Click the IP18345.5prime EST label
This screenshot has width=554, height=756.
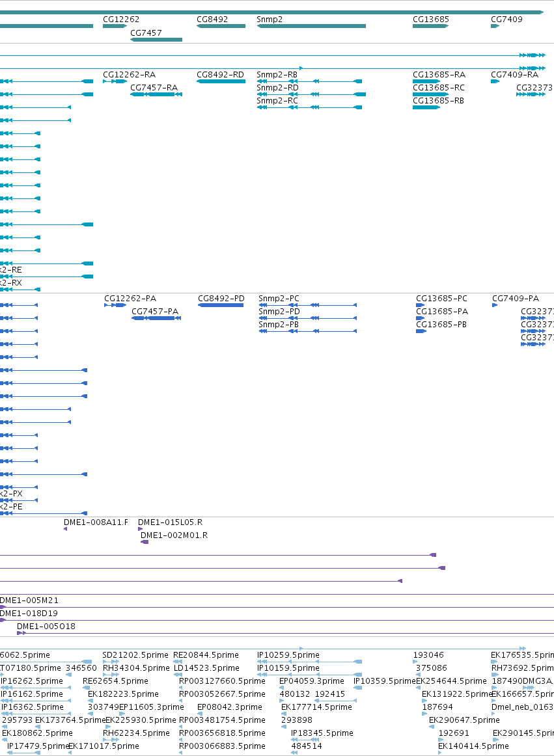322,733
